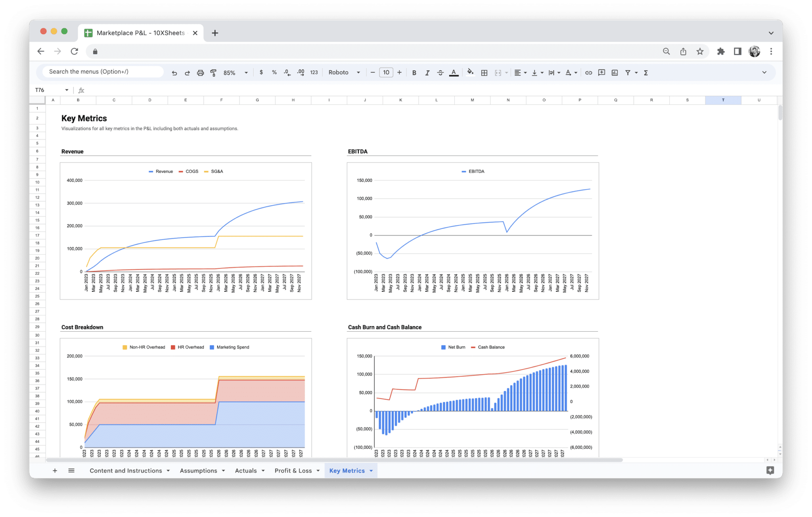Toggle strikethrough formatting
Screen dimensions: 812x517
(x=440, y=72)
